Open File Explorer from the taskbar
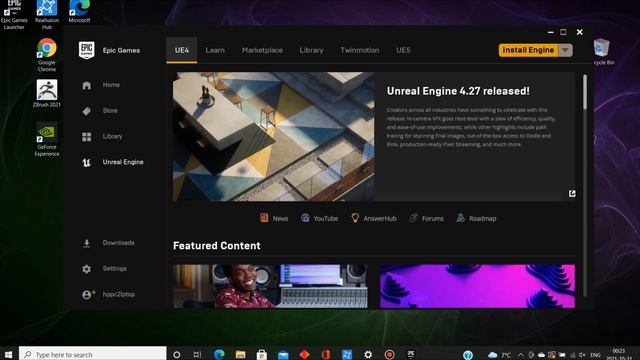The width and height of the screenshot is (640, 360). tap(240, 354)
